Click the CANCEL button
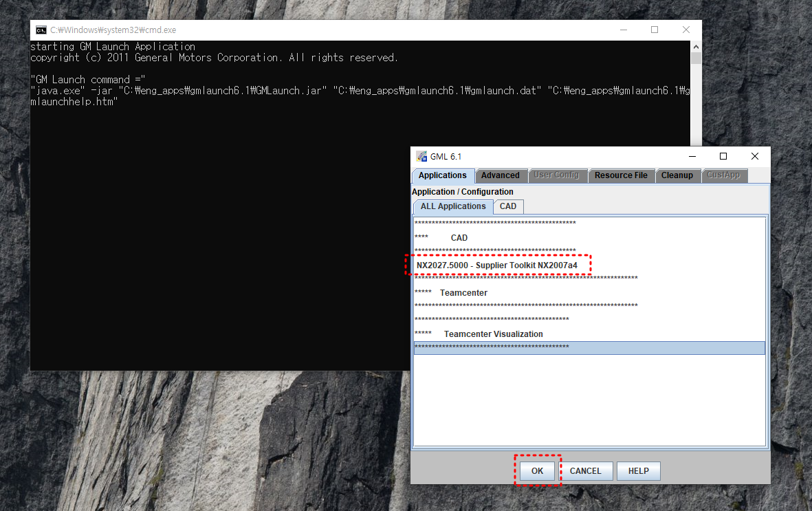 586,471
